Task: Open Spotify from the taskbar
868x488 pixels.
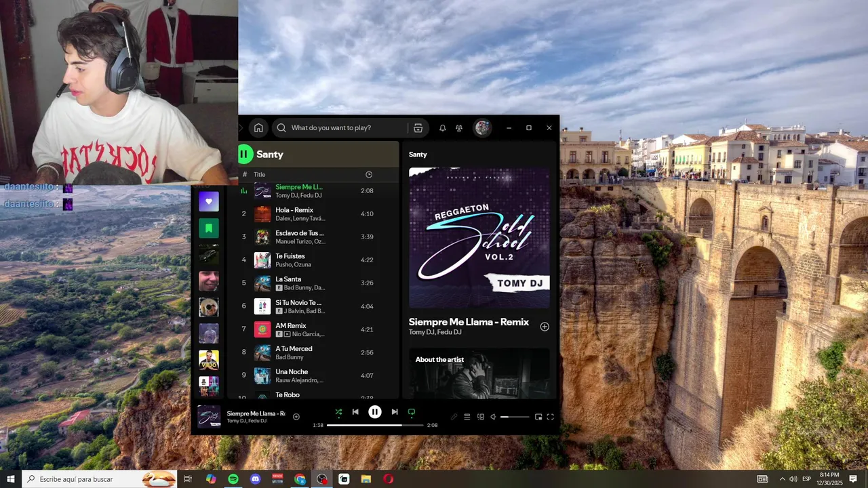Action: coord(233,479)
